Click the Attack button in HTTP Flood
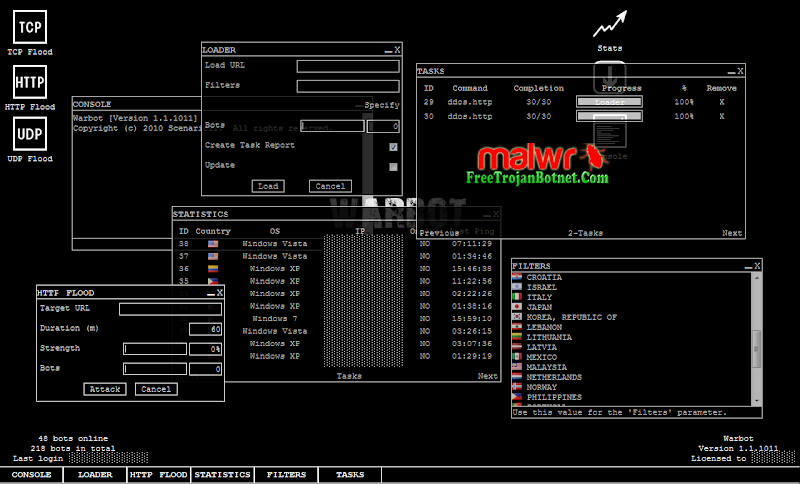The image size is (800, 484). [x=105, y=389]
